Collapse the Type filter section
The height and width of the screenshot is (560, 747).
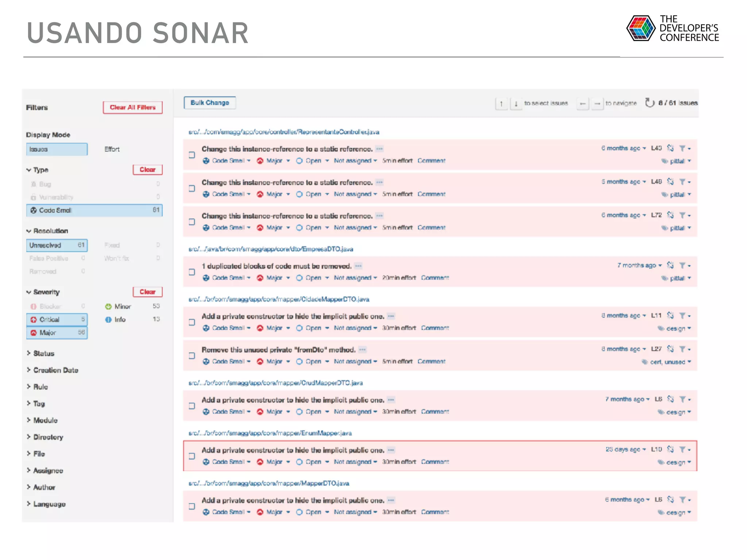37,170
